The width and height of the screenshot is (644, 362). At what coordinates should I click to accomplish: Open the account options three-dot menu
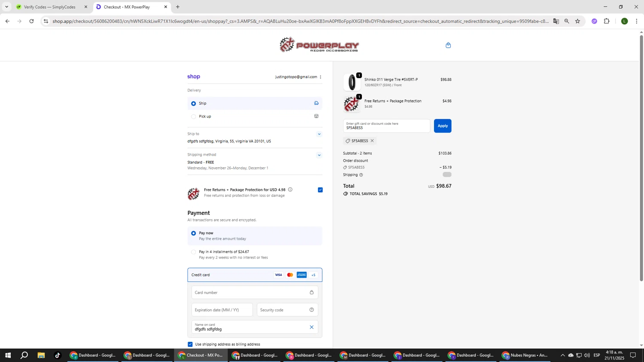coord(321,77)
